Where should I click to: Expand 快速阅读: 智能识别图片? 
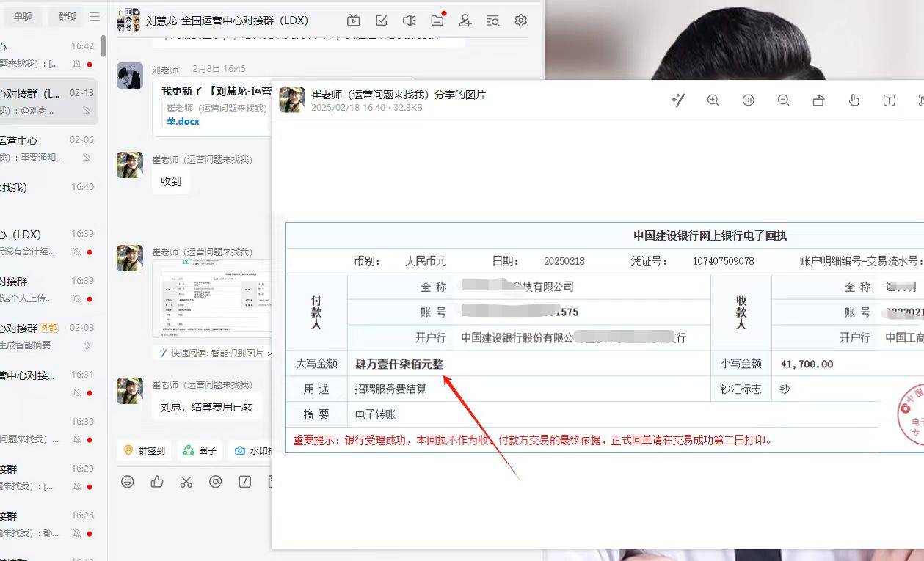pyautogui.click(x=216, y=353)
